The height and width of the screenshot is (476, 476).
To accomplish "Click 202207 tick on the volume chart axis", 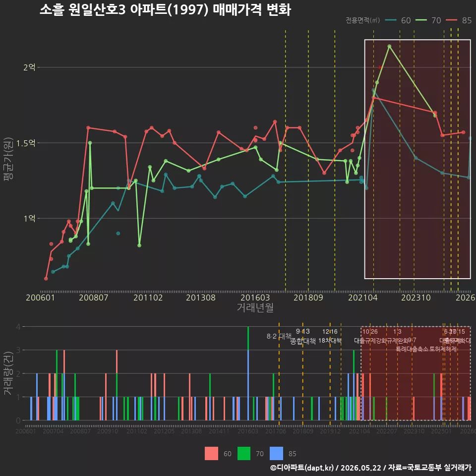I will (387, 431).
